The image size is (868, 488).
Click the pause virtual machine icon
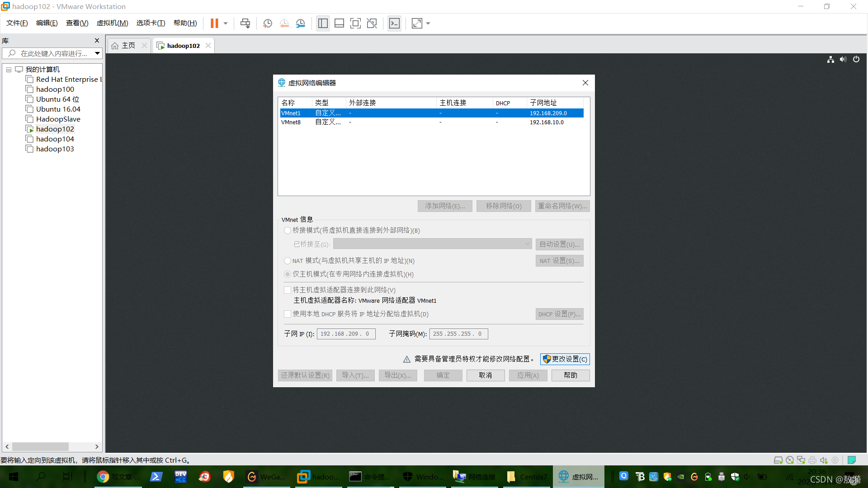click(x=214, y=23)
